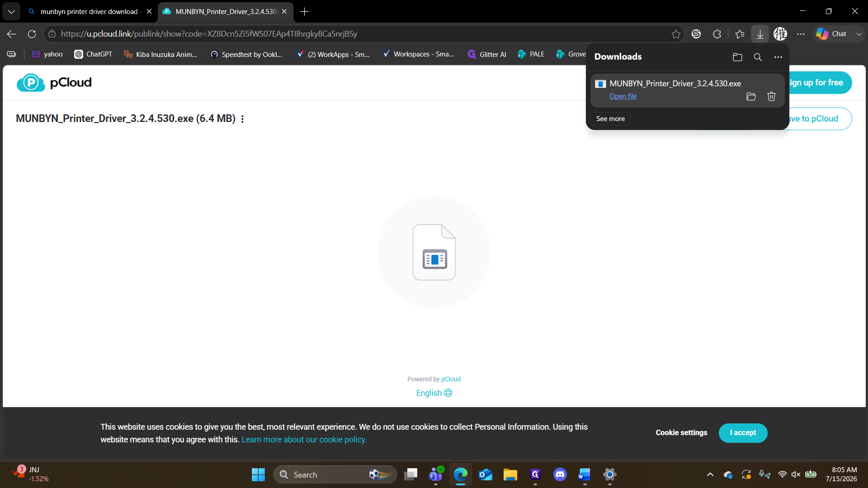Open File Explorer from taskbar

(x=510, y=474)
